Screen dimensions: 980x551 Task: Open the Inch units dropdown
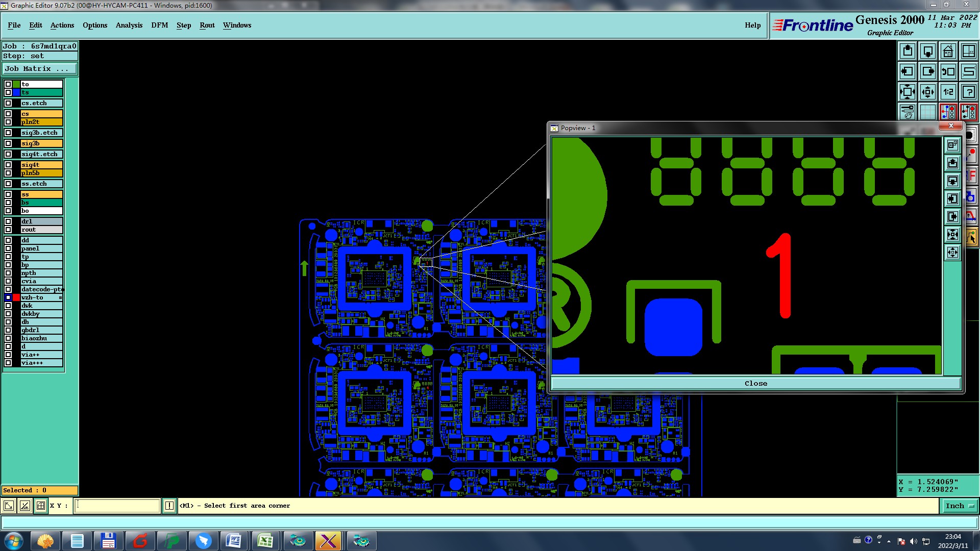coord(960,506)
